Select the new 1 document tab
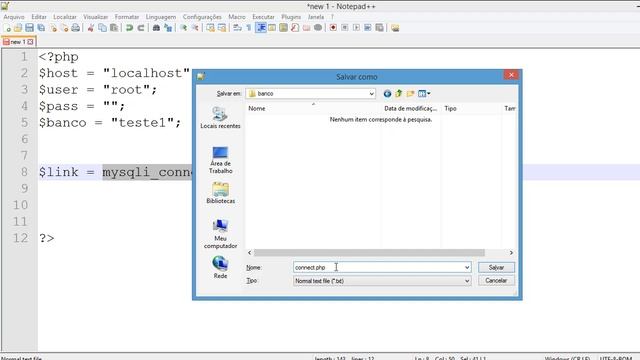The width and height of the screenshot is (640, 360). [x=18, y=42]
